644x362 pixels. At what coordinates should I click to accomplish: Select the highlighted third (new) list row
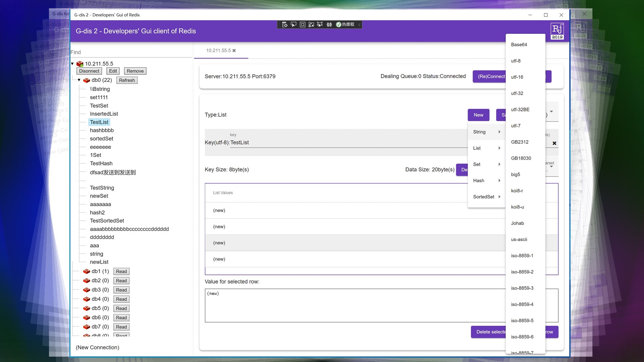(356, 243)
